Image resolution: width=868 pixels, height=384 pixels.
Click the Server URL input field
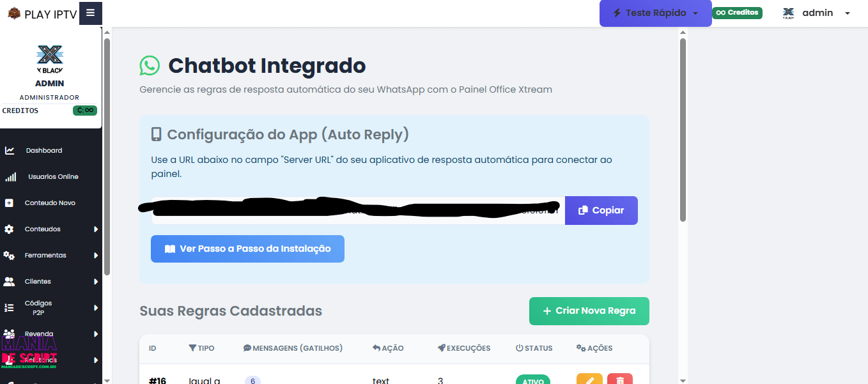tap(358, 210)
